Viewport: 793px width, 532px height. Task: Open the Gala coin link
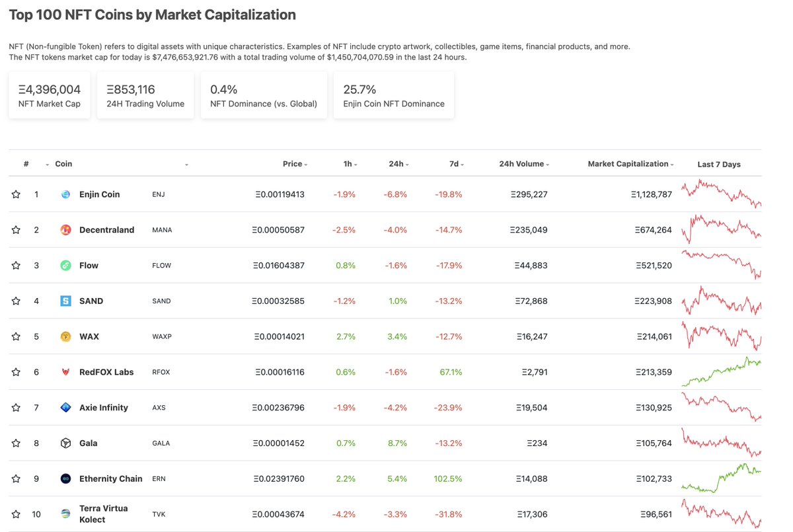tap(89, 443)
